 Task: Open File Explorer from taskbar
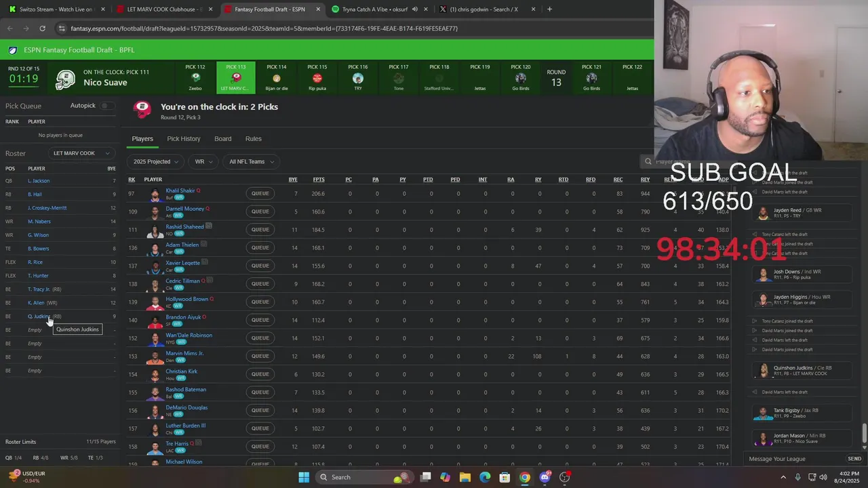click(465, 477)
